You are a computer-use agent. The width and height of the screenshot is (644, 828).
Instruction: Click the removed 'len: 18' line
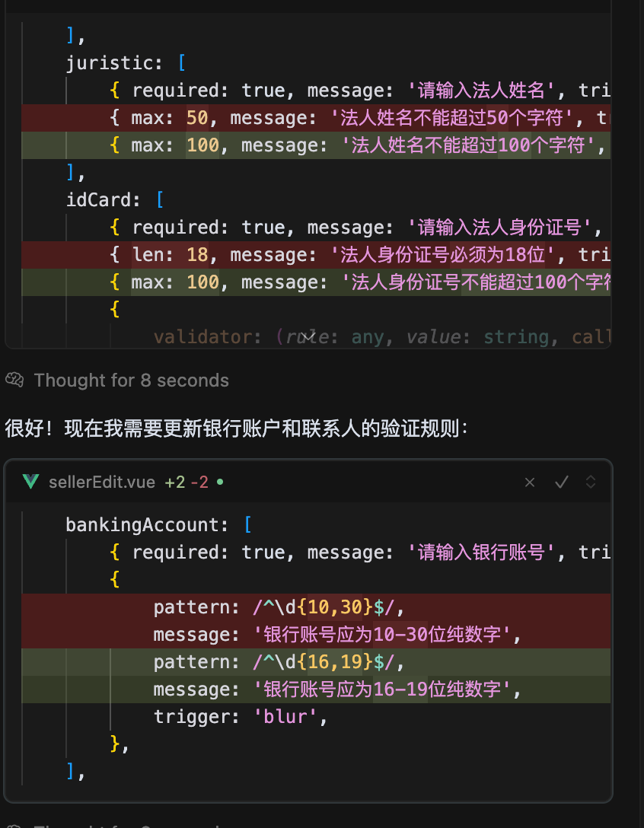point(316,255)
